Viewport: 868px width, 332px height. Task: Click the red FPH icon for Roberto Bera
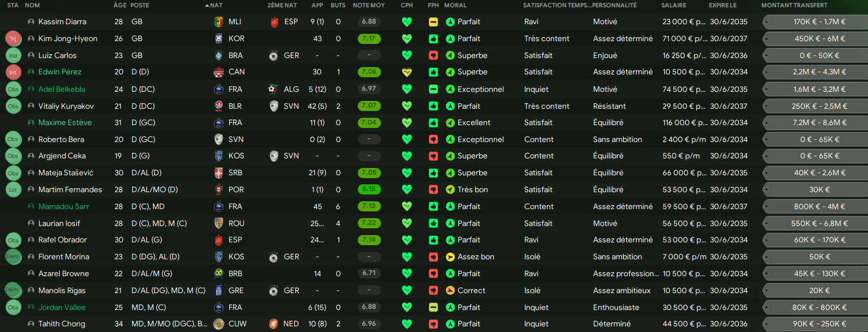point(433,139)
